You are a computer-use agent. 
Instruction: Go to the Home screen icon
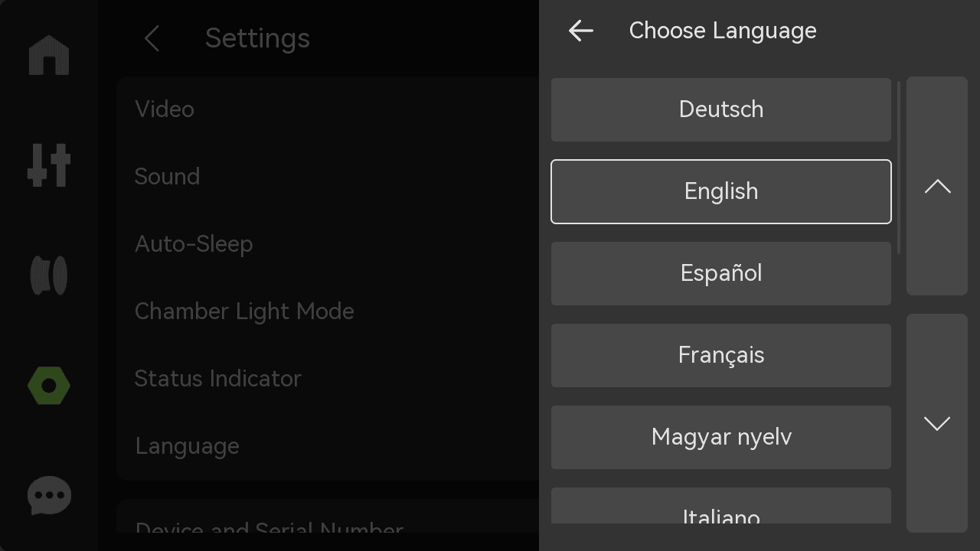point(49,55)
